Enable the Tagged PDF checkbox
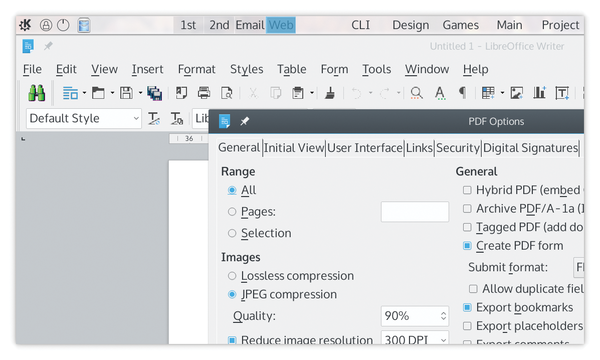 point(467,227)
